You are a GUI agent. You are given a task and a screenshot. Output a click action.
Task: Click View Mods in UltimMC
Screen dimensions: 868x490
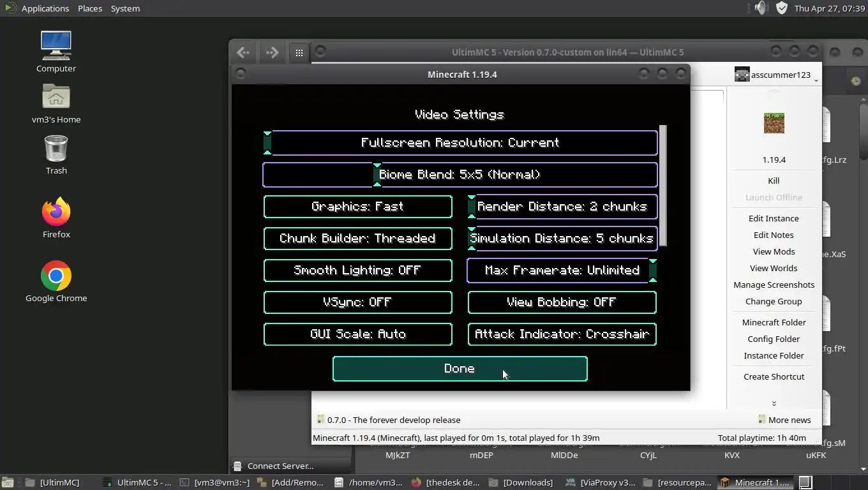click(774, 251)
